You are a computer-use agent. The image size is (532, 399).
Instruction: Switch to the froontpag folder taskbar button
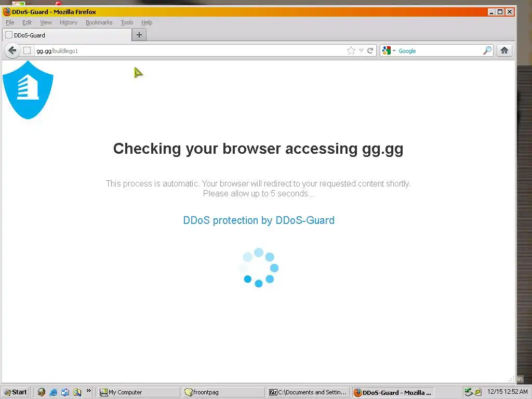(x=223, y=392)
